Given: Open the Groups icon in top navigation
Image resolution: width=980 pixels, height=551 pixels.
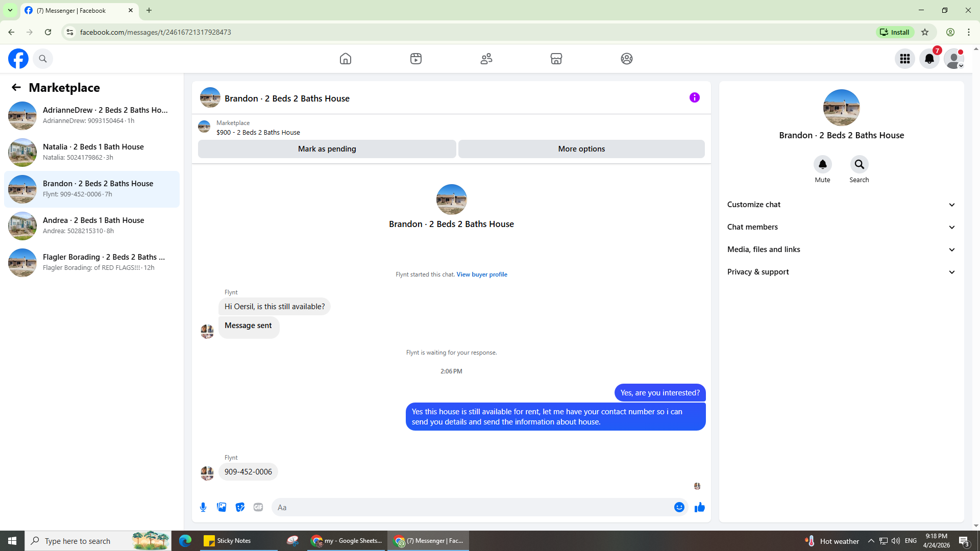Looking at the screenshot, I should [x=627, y=59].
